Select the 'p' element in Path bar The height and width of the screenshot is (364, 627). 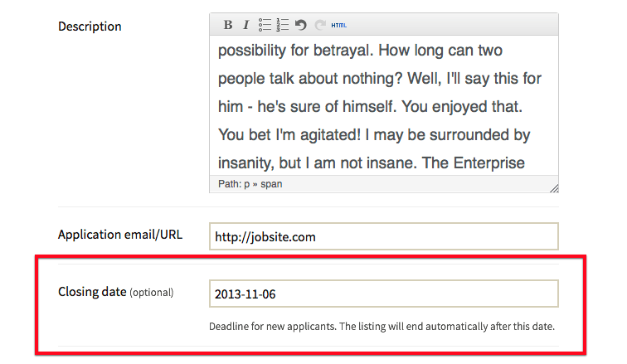245,184
